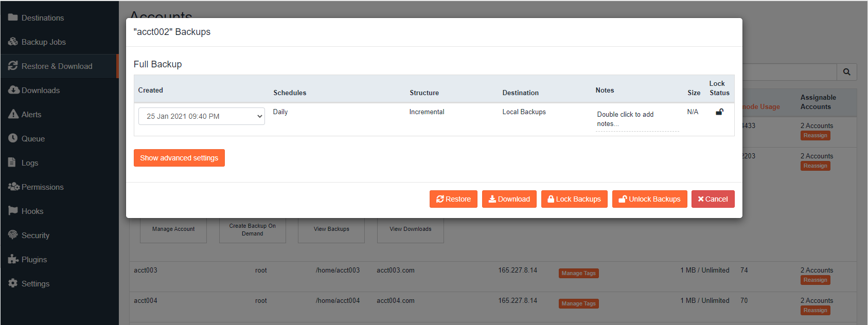Click the Plugins puzzle piece icon

pos(13,259)
